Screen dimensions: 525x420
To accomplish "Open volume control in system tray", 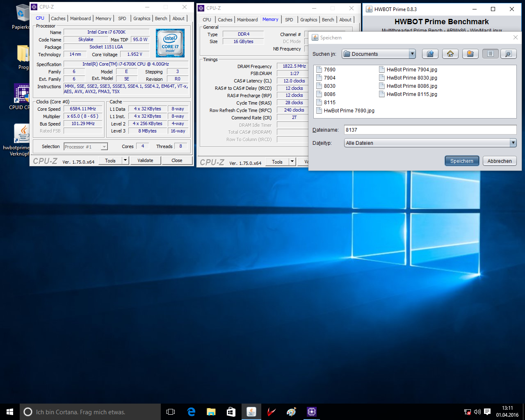I will coord(477,412).
